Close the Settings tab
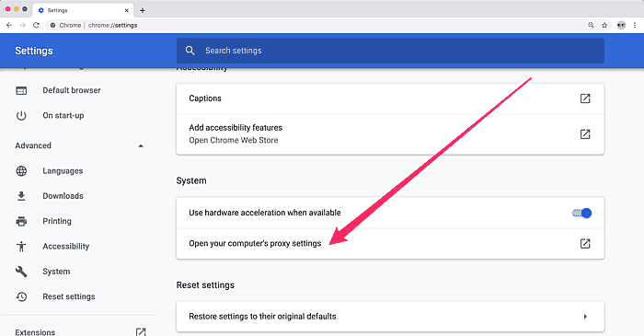The height and width of the screenshot is (336, 644). click(x=127, y=10)
